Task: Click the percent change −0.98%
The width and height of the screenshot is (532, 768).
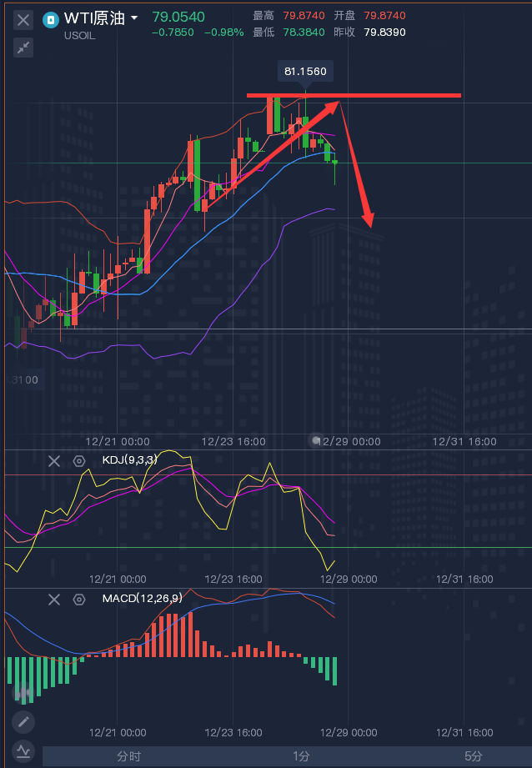Action: (223, 33)
